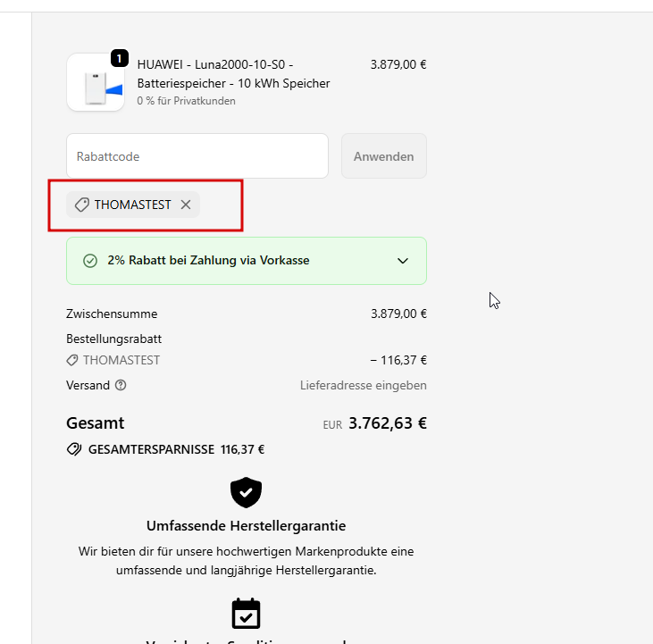Click the tag icon inside THOMASTEST chip
Screen dimensions: 653x644
81,205
